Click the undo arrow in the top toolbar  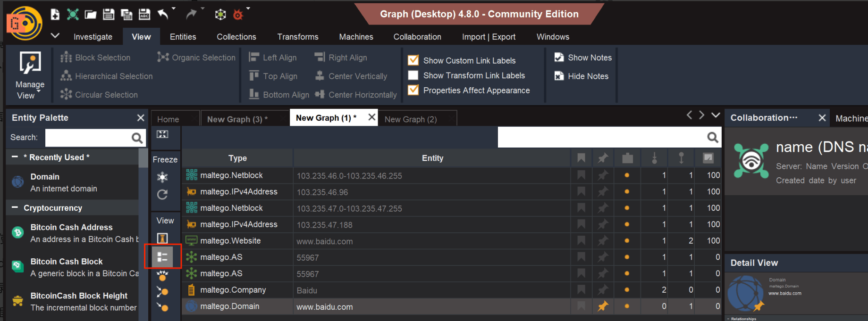click(x=163, y=14)
